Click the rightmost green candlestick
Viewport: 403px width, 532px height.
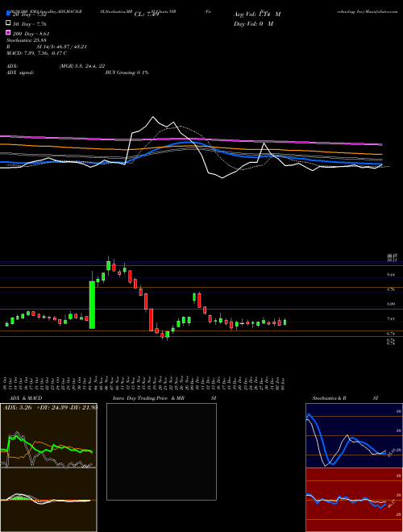pos(285,322)
